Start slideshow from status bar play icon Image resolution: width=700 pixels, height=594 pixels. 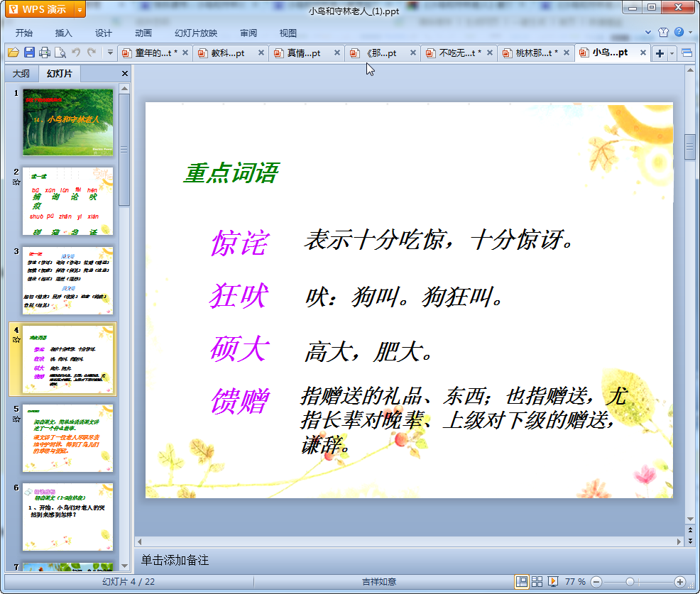(x=552, y=581)
